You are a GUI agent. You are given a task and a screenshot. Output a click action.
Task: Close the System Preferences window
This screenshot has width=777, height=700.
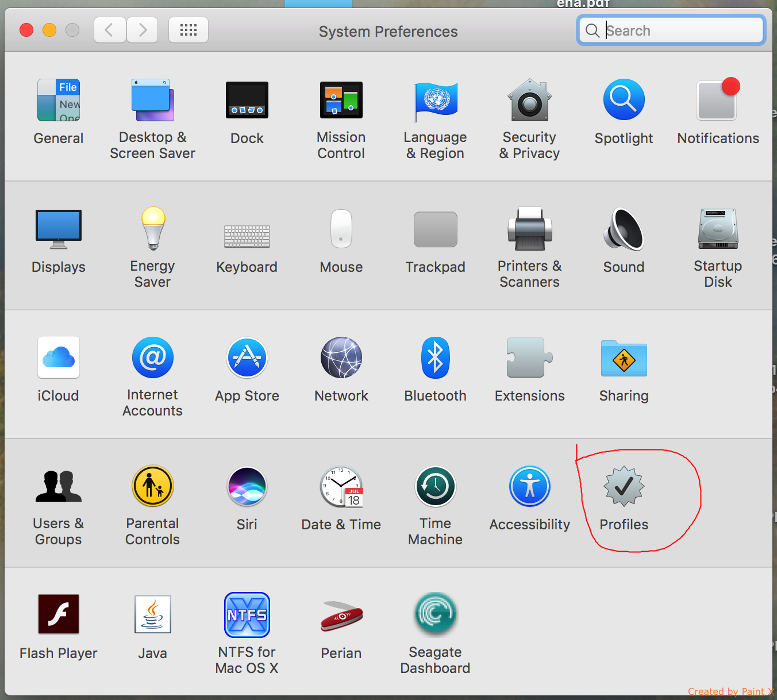coord(26,30)
